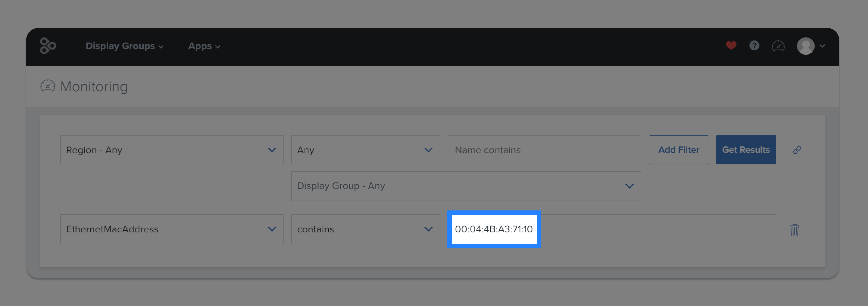This screenshot has width=868, height=306.
Task: Copy filter link via chain icon
Action: tap(797, 150)
